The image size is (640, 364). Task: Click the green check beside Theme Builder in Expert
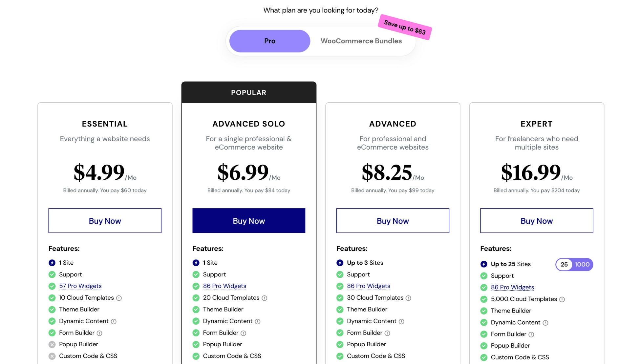(x=484, y=311)
